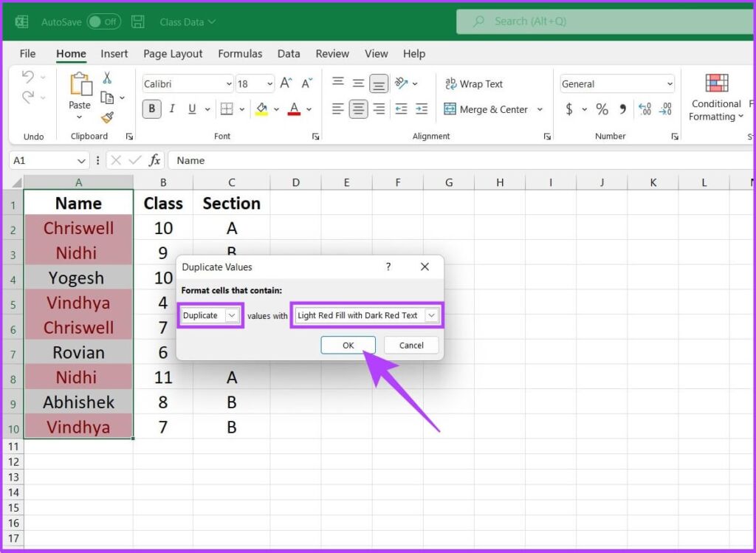Toggle italic formatting on

[171, 109]
